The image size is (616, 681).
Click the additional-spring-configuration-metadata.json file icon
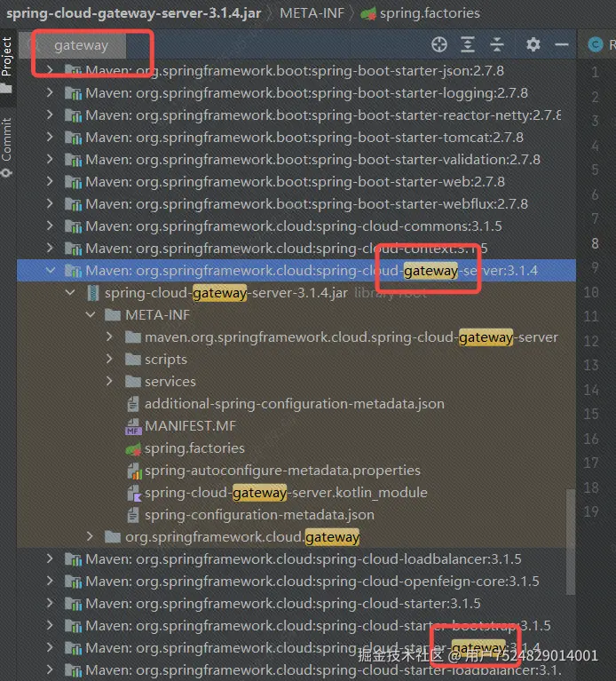[133, 404]
